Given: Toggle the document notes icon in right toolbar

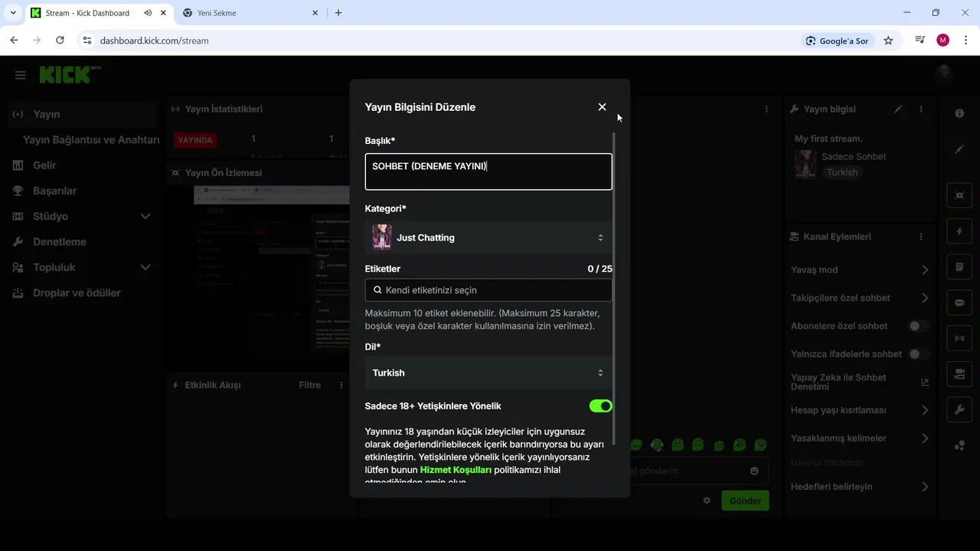Looking at the screenshot, I should click(959, 267).
